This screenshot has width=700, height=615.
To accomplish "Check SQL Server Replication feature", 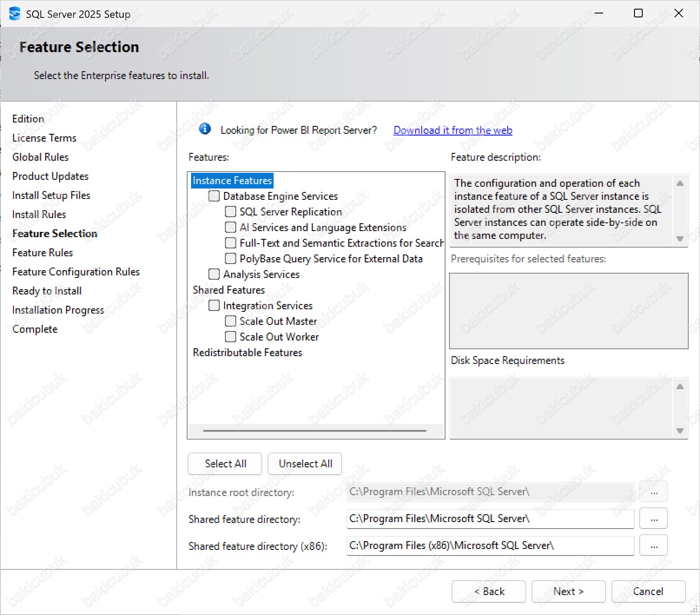I will [x=231, y=212].
